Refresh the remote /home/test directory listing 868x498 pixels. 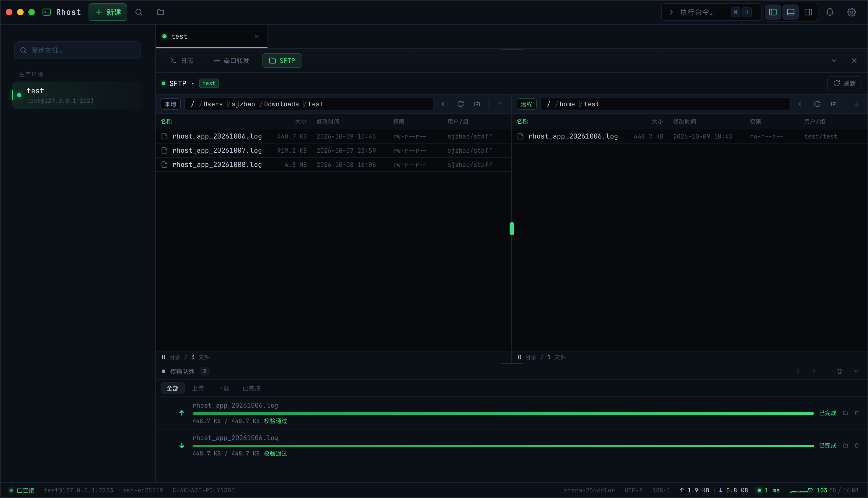click(817, 104)
